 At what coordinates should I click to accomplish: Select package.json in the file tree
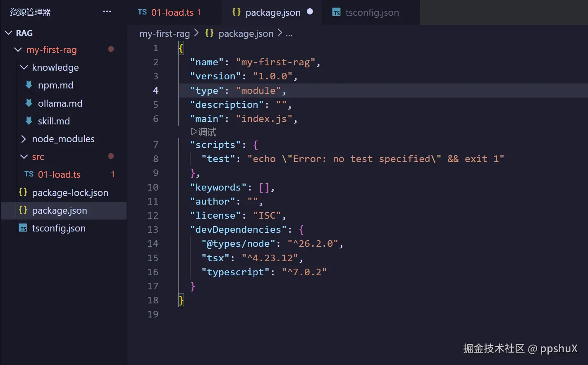[60, 210]
